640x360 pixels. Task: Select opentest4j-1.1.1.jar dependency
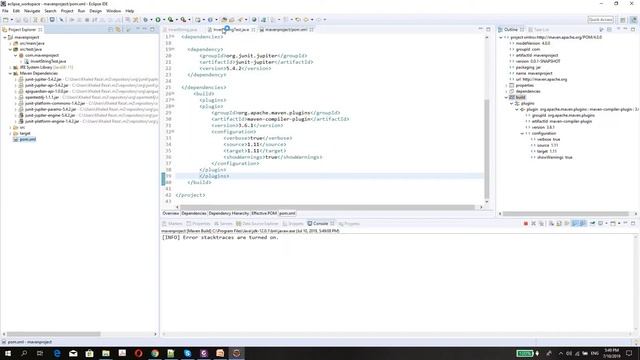click(x=42, y=98)
